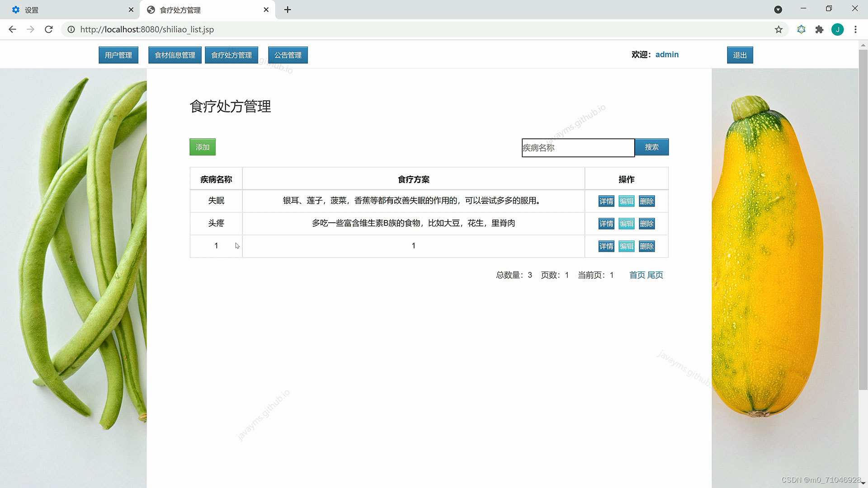Viewport: 868px width, 488px height.
Task: View 详情 for 失眠 row
Action: coord(606,201)
